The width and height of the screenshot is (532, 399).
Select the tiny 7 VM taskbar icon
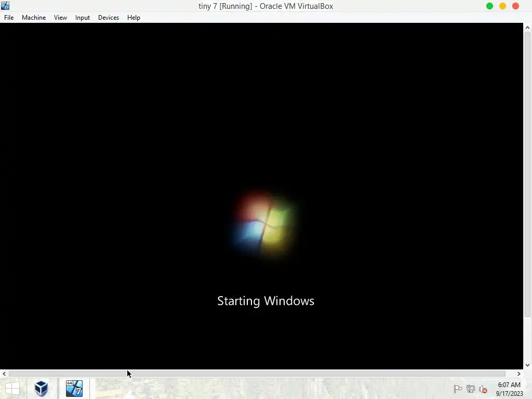click(x=74, y=389)
